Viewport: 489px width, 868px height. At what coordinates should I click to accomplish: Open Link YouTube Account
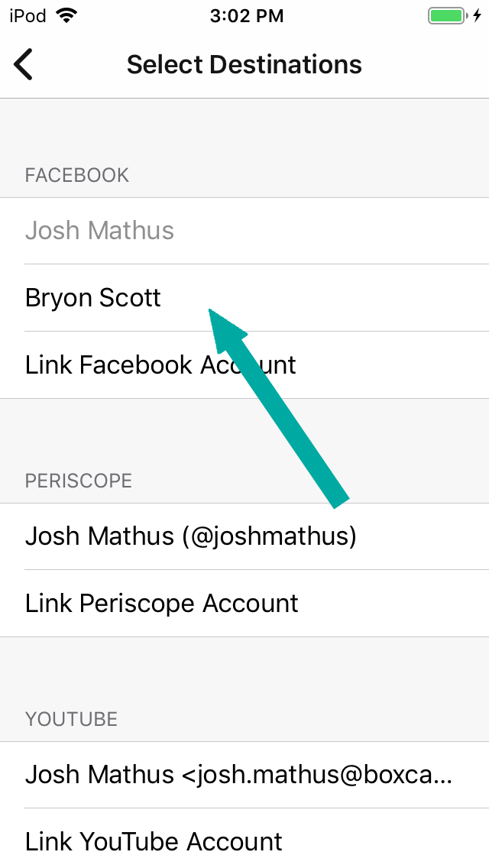pyautogui.click(x=154, y=842)
